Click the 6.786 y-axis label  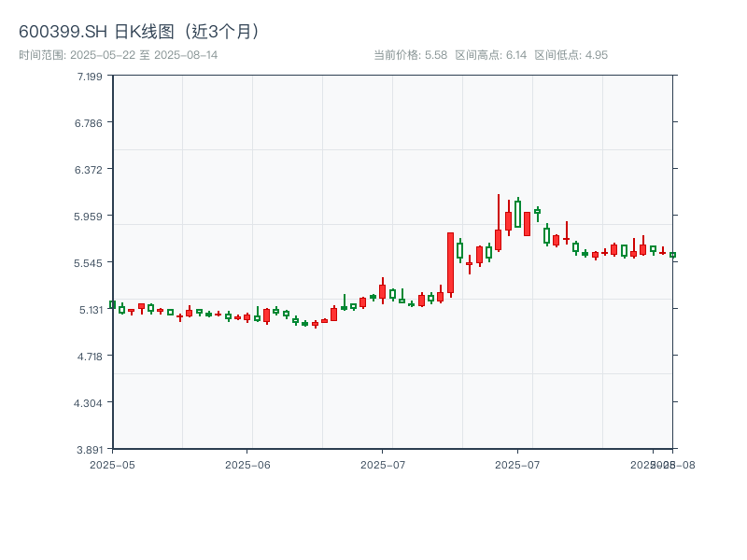(88, 123)
